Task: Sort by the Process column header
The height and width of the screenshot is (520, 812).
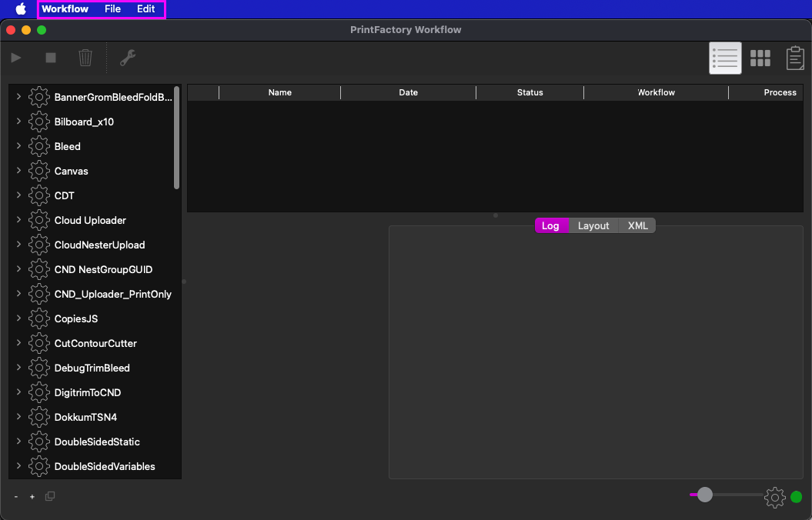Action: 766,92
